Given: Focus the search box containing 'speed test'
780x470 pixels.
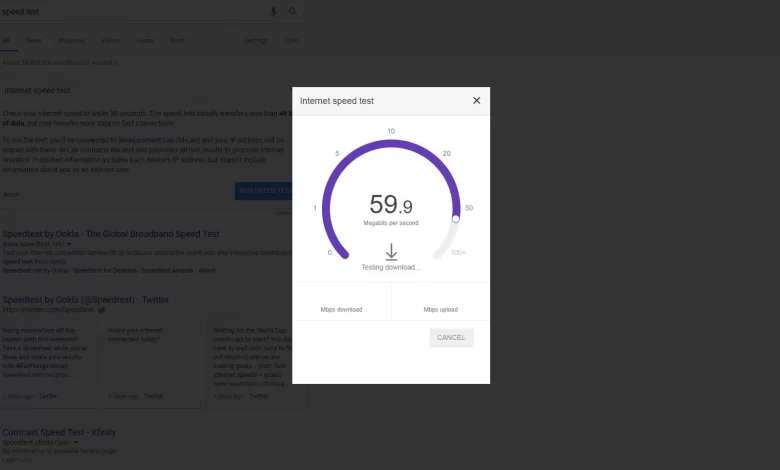Looking at the screenshot, I should pyautogui.click(x=134, y=11).
